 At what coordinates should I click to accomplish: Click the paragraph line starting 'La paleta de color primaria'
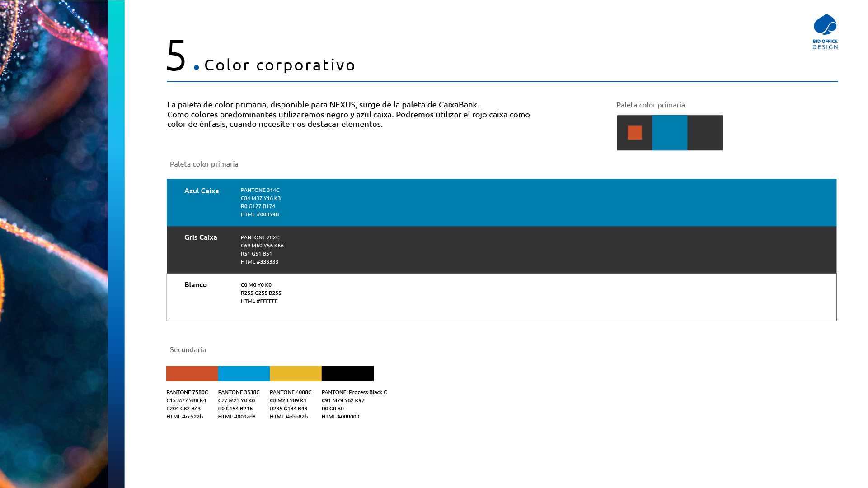point(323,105)
